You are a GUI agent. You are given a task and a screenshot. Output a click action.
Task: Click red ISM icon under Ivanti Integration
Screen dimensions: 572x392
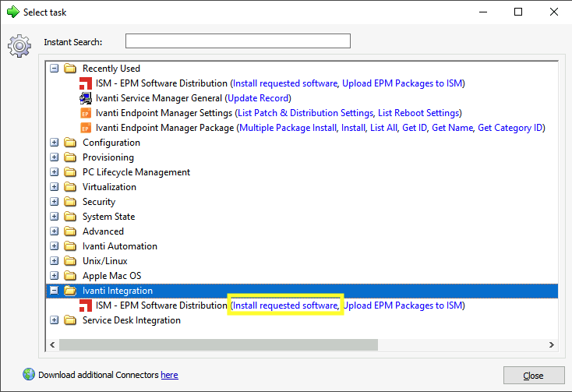click(x=86, y=305)
